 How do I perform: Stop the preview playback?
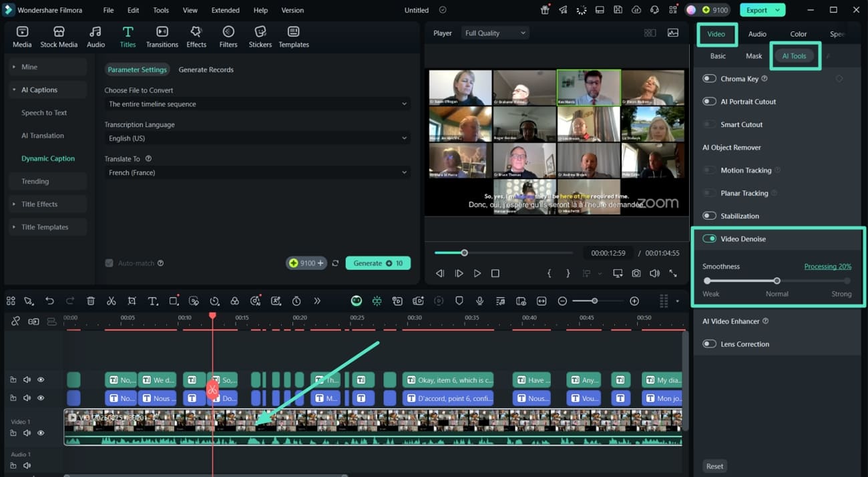495,273
